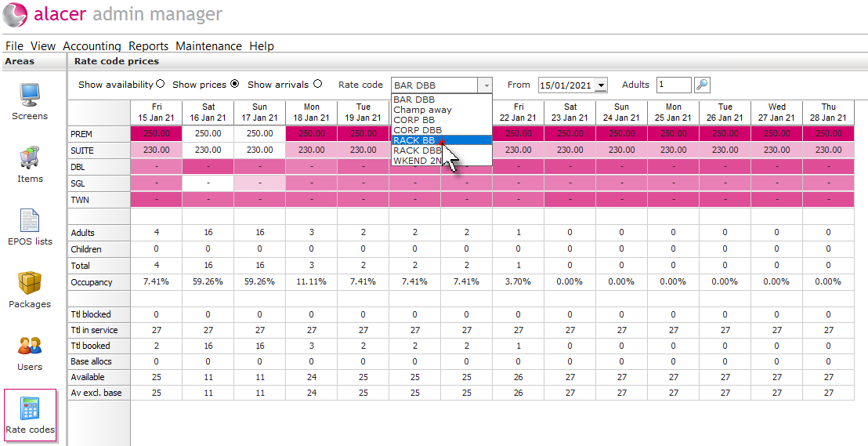This screenshot has width=868, height=446.
Task: Select the Rate codes calculator icon
Action: click(30, 409)
